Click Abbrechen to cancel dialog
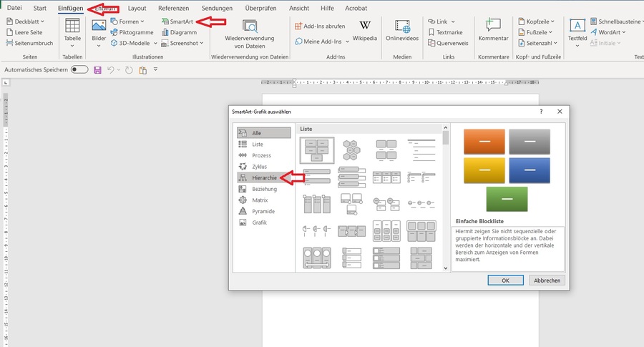The image size is (644, 347). (x=547, y=280)
